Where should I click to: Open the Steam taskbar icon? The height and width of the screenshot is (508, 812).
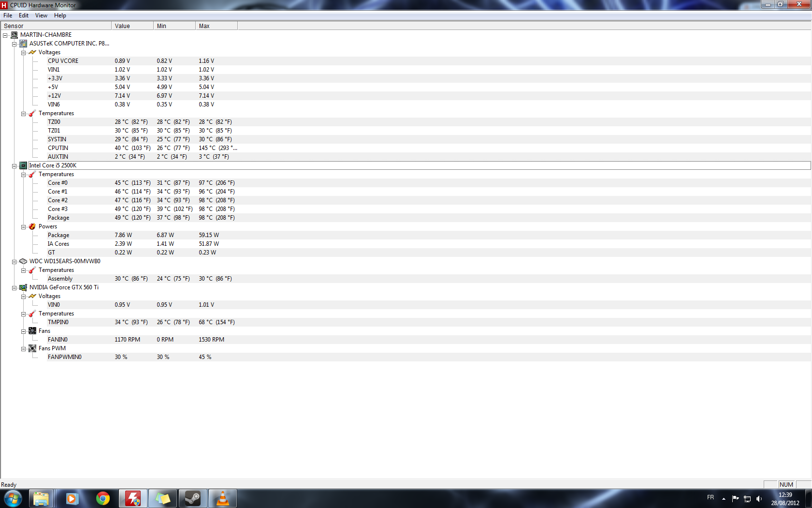point(193,498)
